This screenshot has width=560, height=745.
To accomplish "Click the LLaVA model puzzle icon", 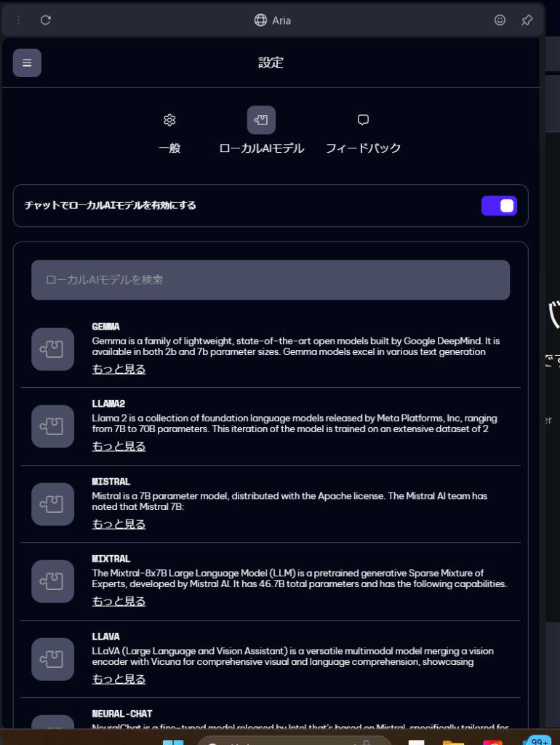I will tap(52, 659).
